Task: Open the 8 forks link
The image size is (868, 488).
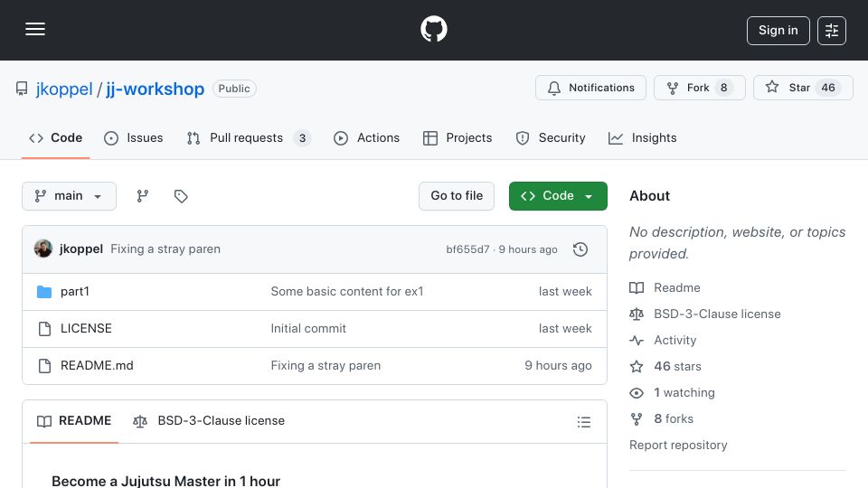Action: tap(674, 418)
